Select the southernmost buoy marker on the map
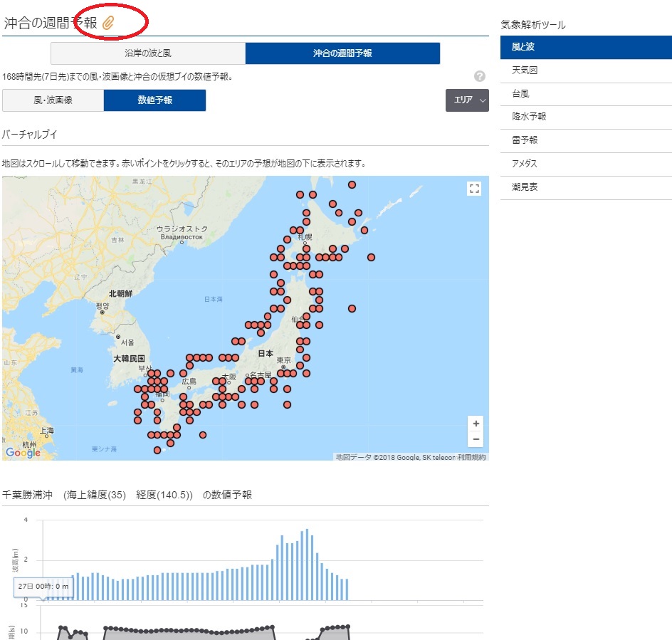The height and width of the screenshot is (640, 672). point(157,450)
